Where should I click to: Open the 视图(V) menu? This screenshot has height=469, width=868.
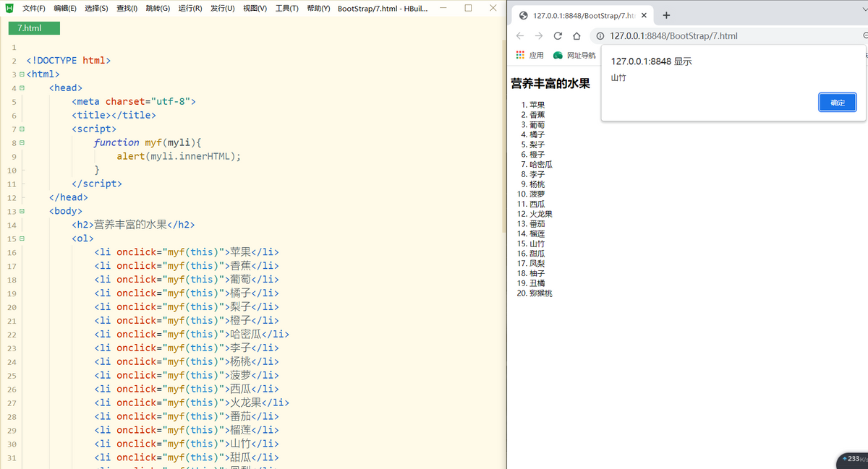pos(255,9)
